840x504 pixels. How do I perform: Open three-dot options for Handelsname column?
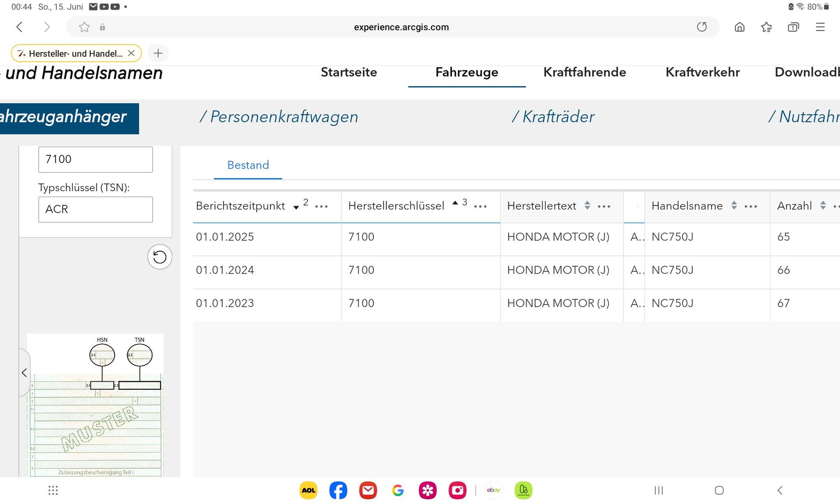point(751,206)
